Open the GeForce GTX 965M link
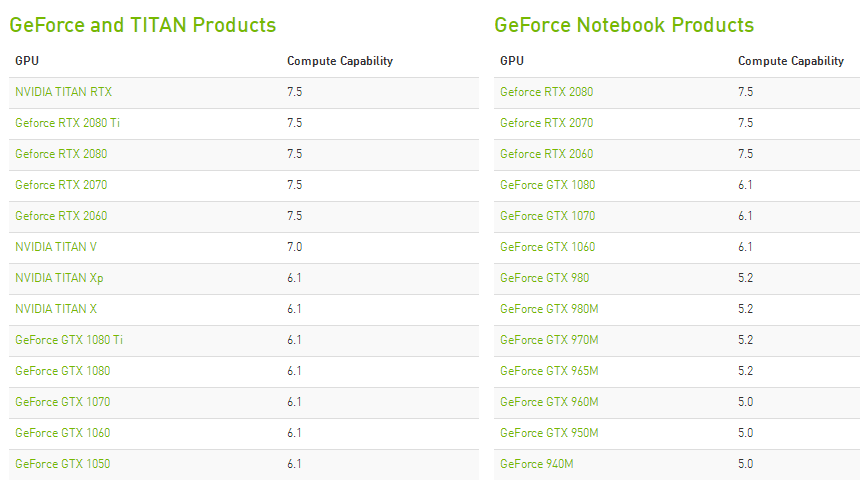 click(549, 371)
